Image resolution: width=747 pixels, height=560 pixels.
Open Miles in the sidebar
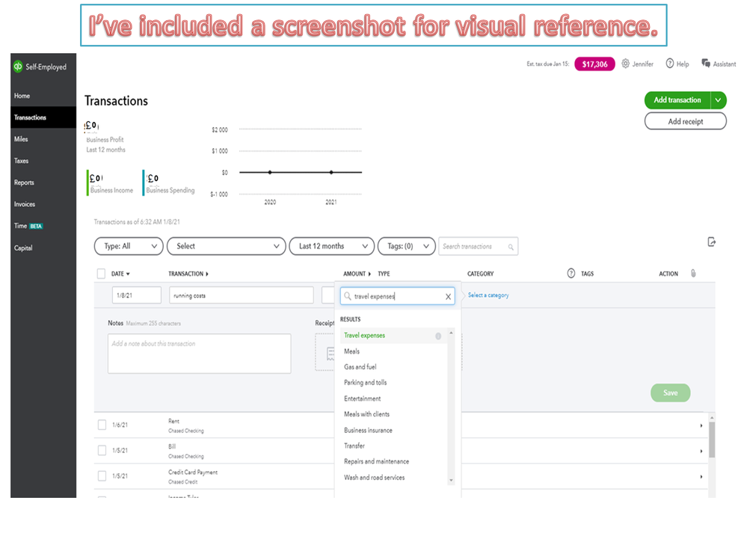[43, 139]
